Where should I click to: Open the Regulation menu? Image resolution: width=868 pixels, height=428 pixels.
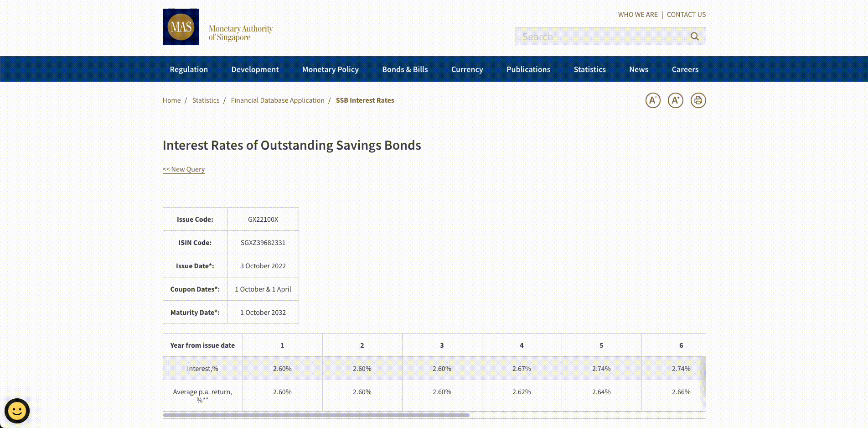tap(189, 69)
